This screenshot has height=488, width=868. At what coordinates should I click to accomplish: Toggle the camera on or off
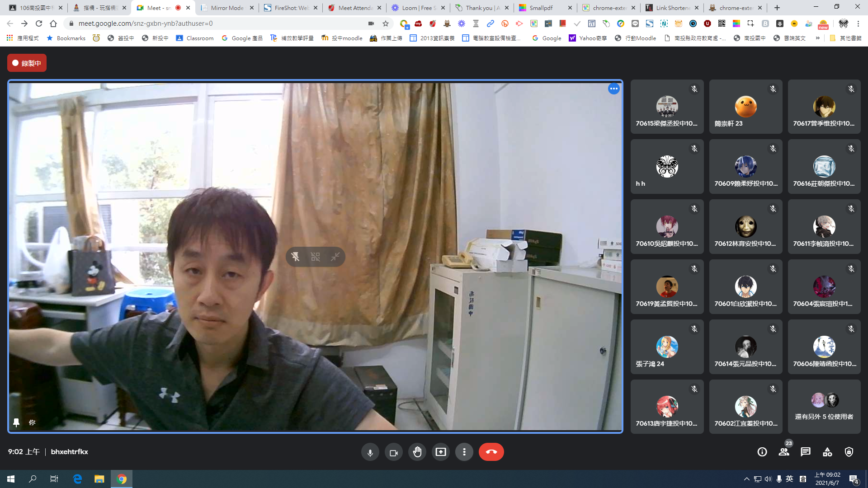tap(393, 452)
